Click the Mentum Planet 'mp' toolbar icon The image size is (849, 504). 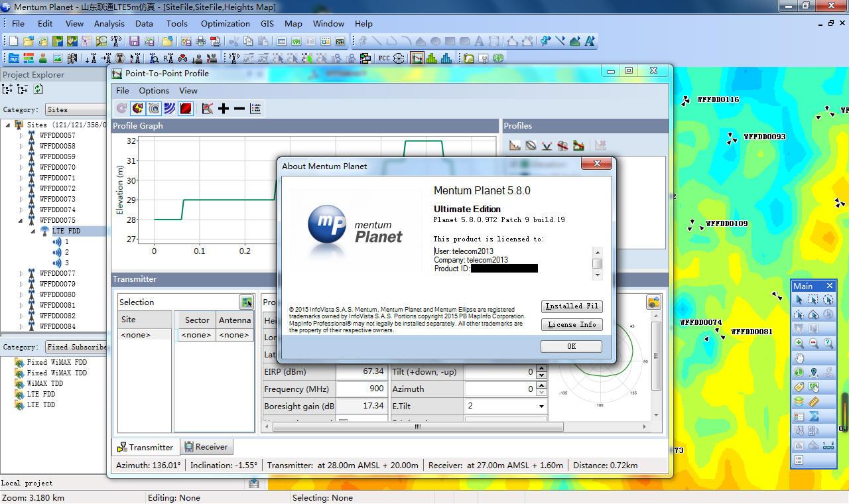[x=13, y=58]
